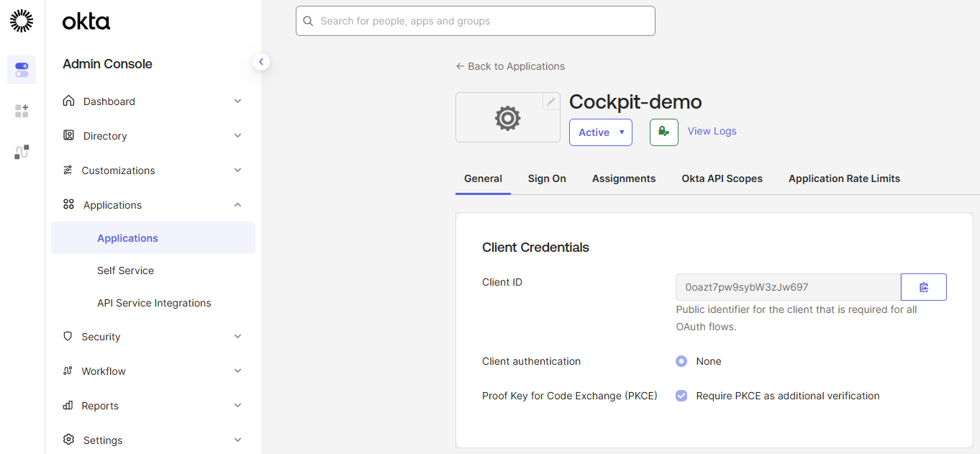Collapse the sidebar with the arrow button
This screenshot has height=454, width=980.
261,62
